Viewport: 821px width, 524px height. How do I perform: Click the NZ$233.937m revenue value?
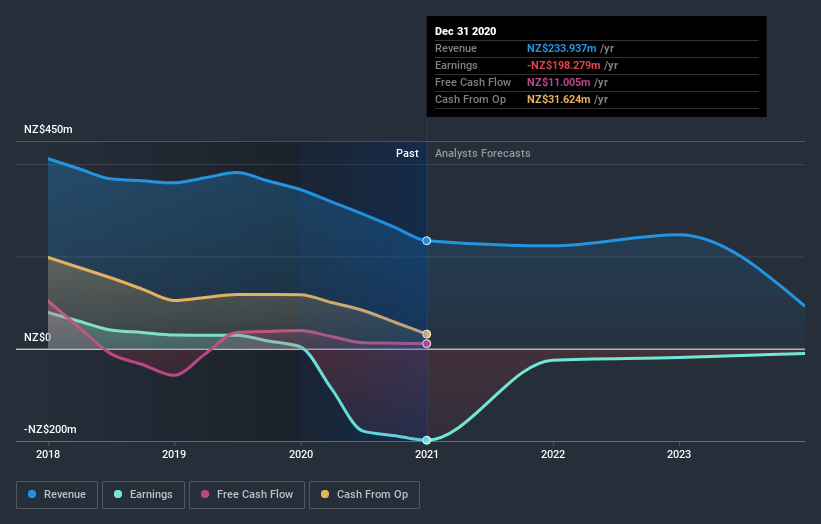click(561, 48)
